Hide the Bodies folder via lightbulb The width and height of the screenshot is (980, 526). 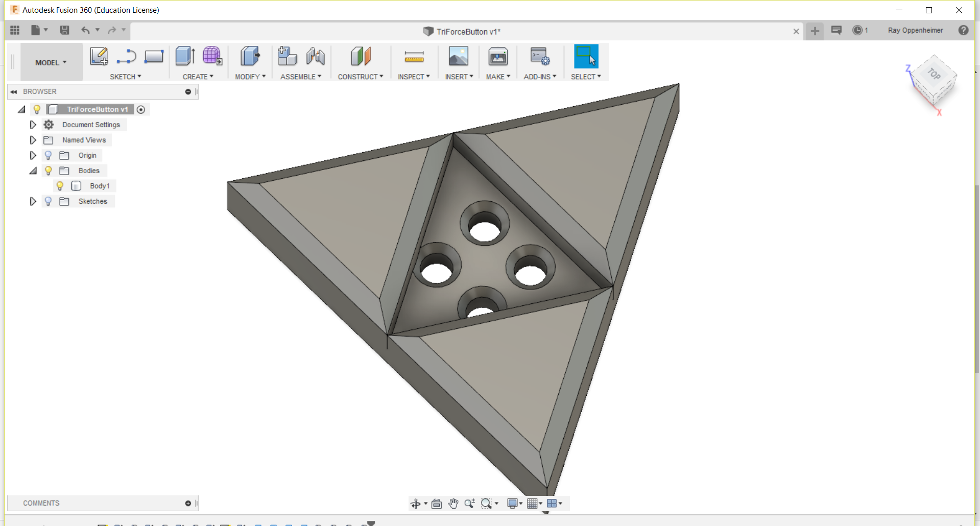(x=48, y=171)
